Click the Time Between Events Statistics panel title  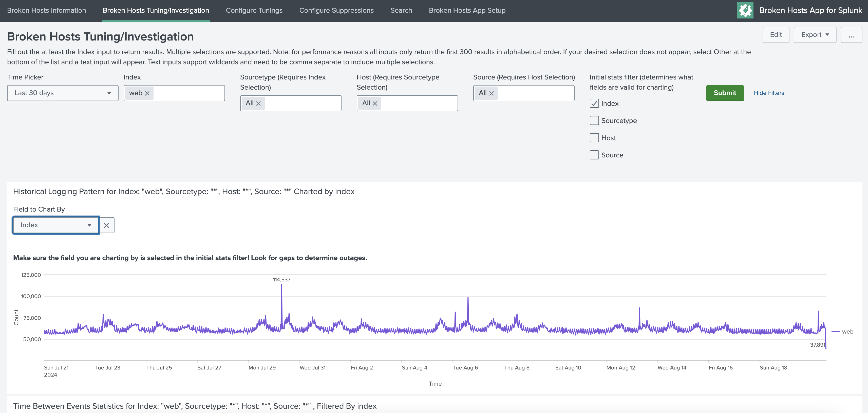195,406
